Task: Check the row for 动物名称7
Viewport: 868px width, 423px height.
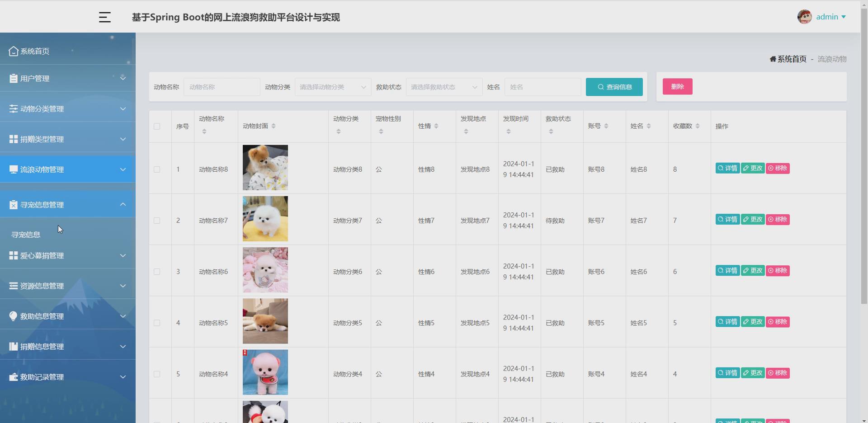Action: (157, 221)
